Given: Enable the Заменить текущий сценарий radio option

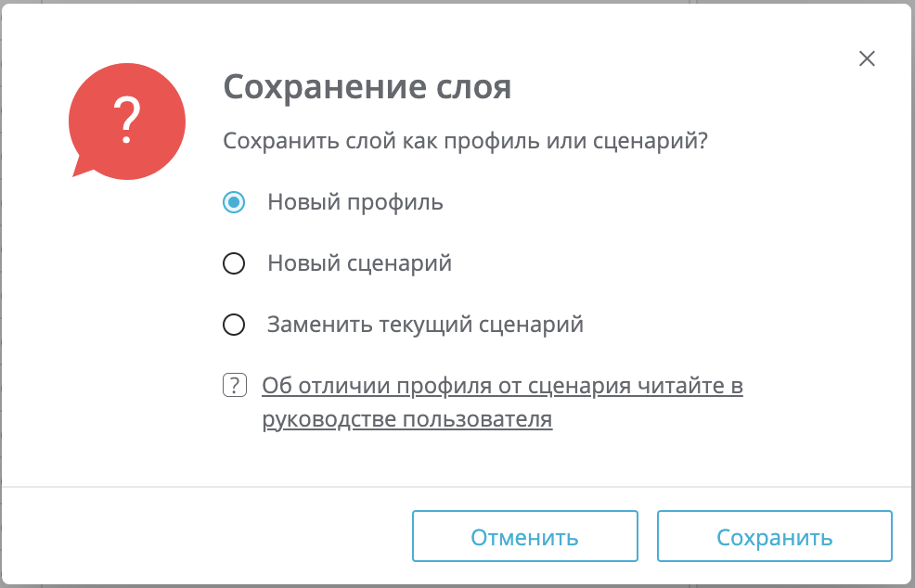Looking at the screenshot, I should click(234, 325).
